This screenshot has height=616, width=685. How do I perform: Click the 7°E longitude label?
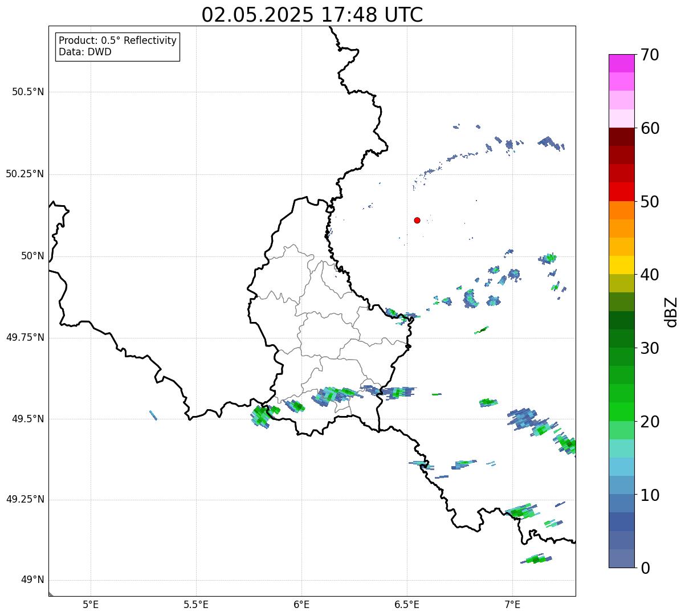pos(512,604)
